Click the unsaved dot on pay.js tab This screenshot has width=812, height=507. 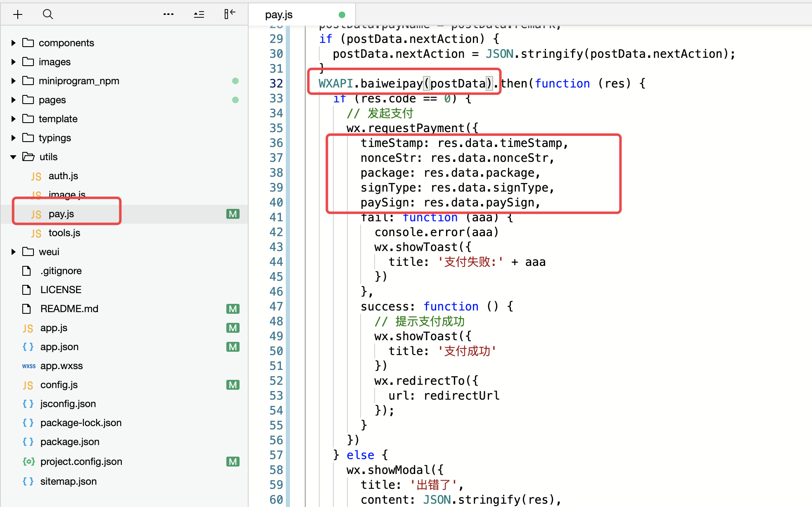[342, 15]
